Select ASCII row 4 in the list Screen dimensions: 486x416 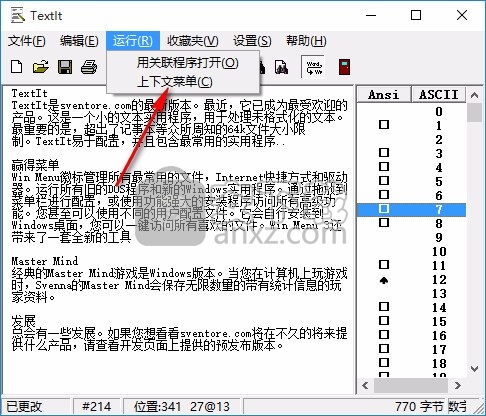pyautogui.click(x=411, y=167)
